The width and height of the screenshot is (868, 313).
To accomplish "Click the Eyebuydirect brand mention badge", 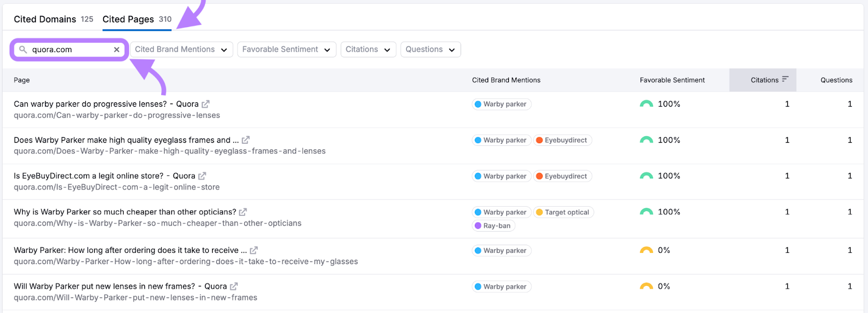I will click(x=563, y=139).
